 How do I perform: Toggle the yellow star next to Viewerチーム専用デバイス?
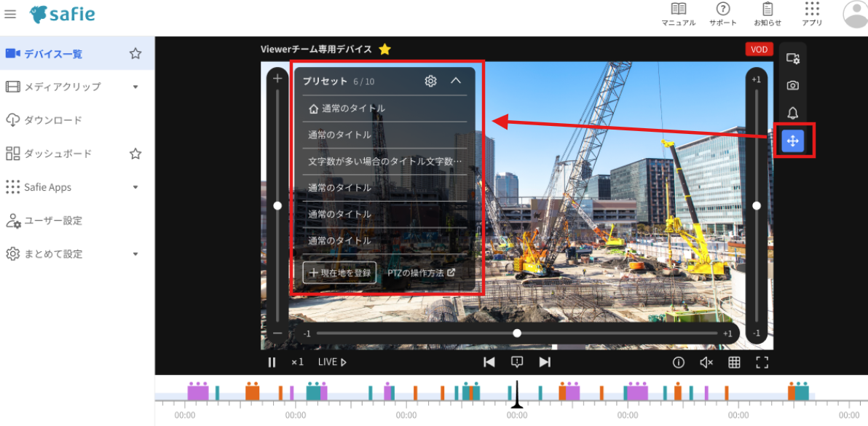(x=384, y=49)
